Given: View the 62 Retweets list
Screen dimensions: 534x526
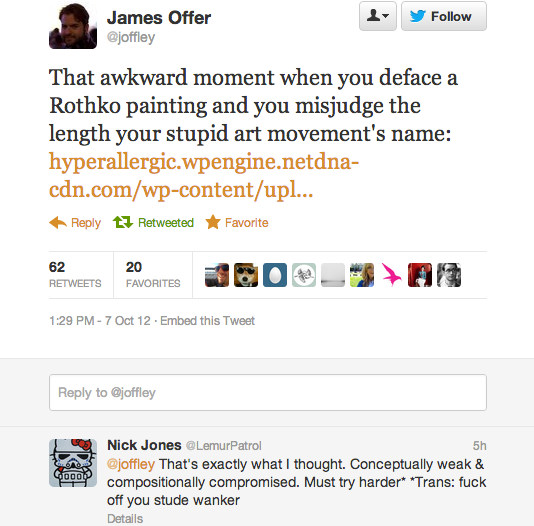Looking at the screenshot, I should pyautogui.click(x=75, y=275).
